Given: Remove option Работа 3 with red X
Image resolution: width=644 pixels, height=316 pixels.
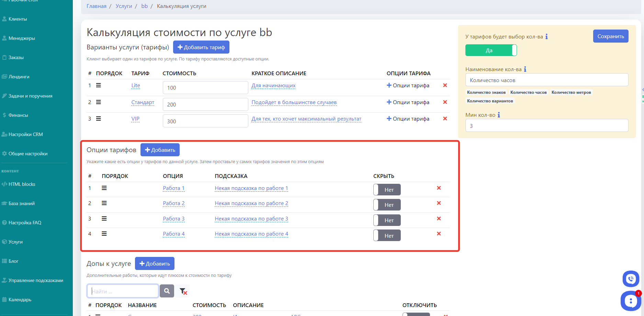Looking at the screenshot, I should pos(439,218).
